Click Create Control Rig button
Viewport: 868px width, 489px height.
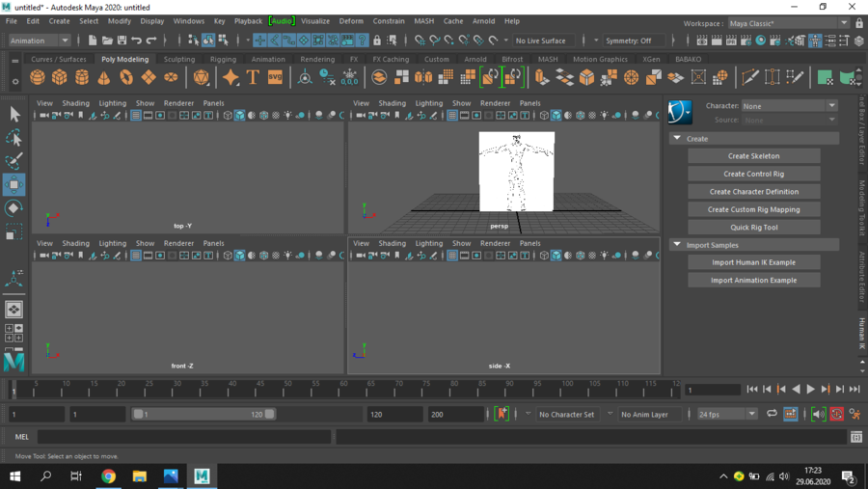(753, 174)
